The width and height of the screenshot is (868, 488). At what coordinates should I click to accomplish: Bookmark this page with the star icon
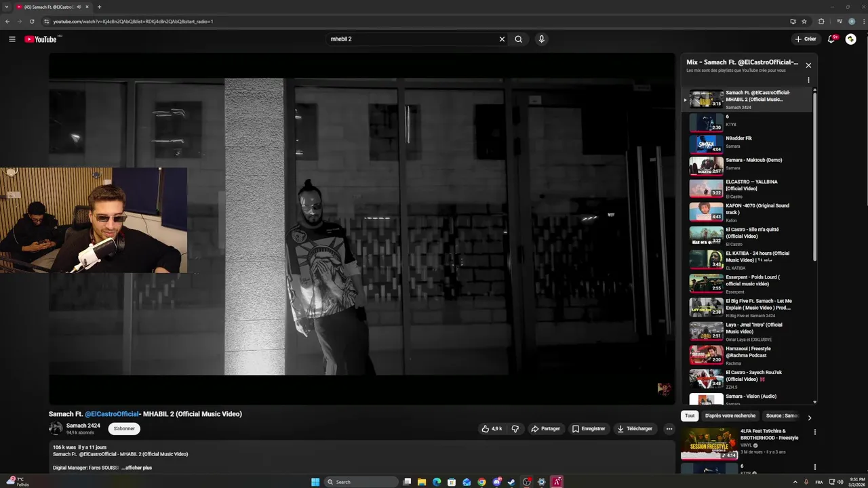click(804, 21)
